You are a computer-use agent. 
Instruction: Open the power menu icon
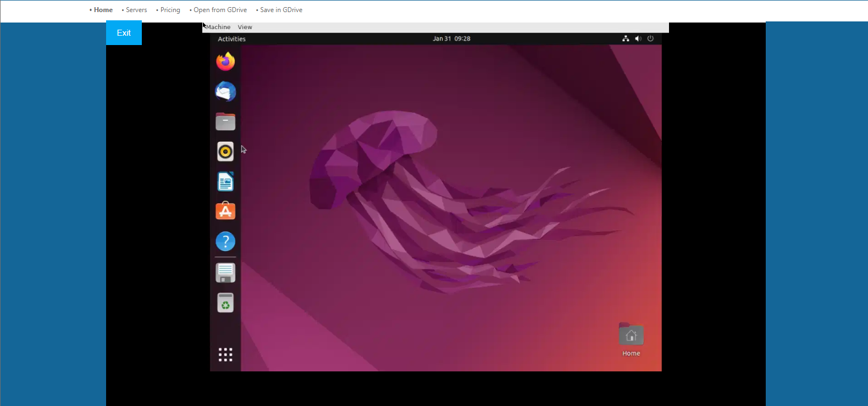coord(650,38)
